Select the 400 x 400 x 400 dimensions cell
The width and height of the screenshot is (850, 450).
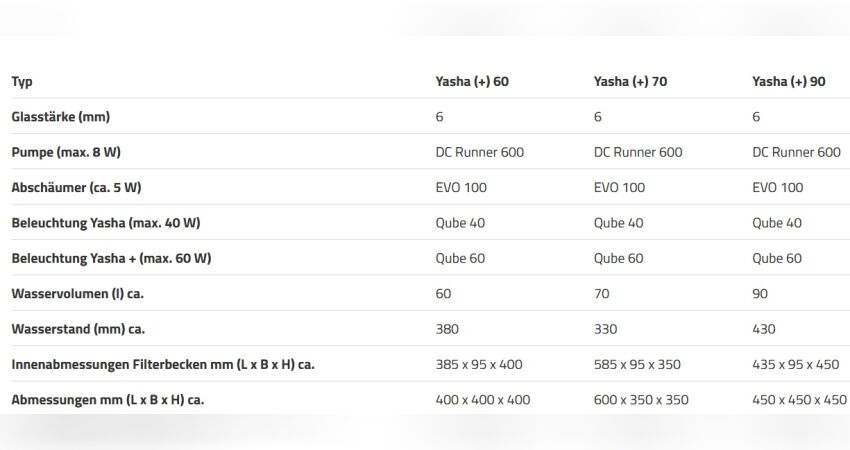pyautogui.click(x=482, y=400)
